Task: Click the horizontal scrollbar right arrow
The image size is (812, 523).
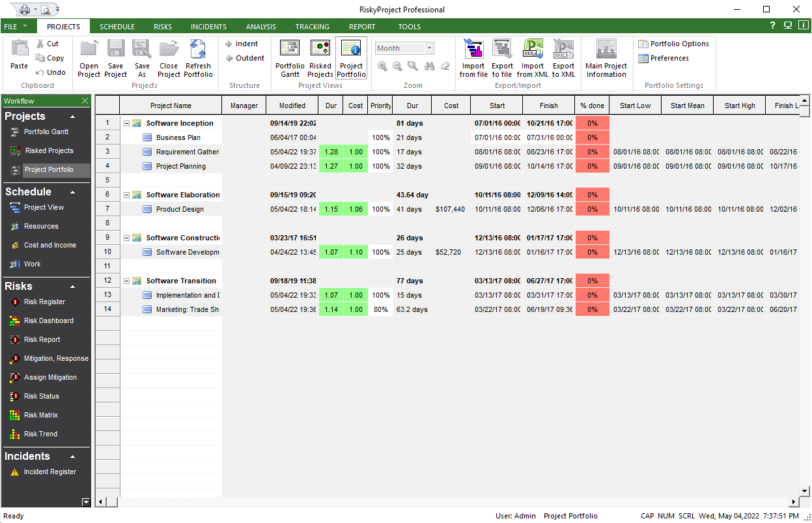Action: coord(794,502)
